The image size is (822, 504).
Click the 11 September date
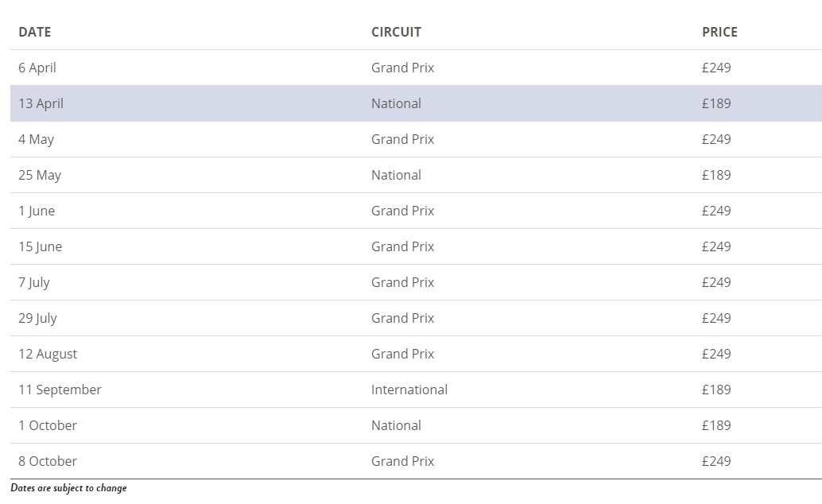coord(60,390)
